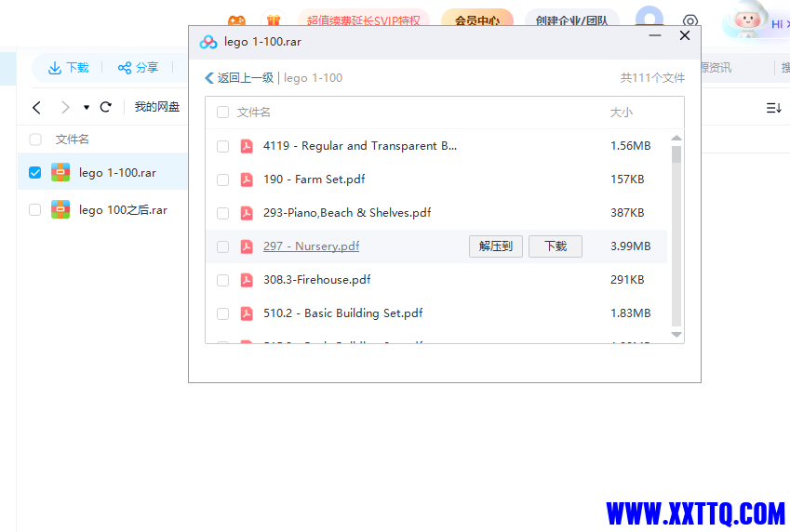Click the 1.56MB size value
Image resolution: width=790 pixels, height=532 pixels.
[630, 146]
